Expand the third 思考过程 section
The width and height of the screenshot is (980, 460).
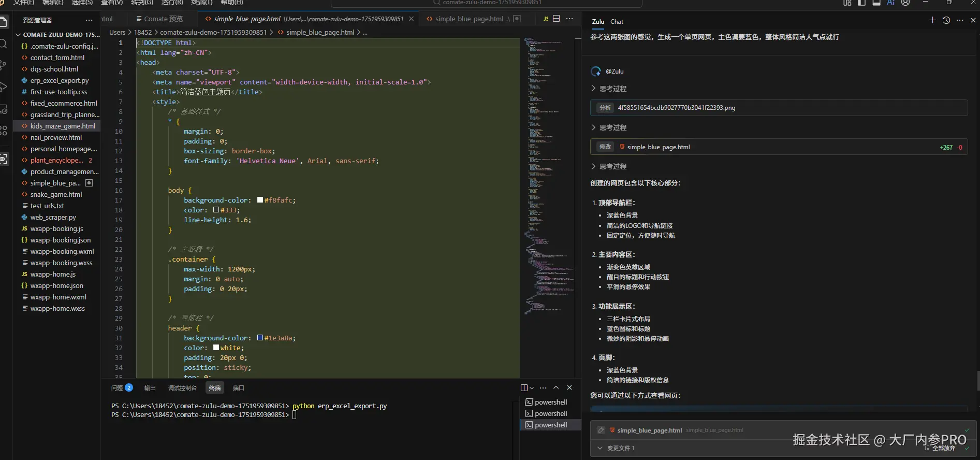point(594,166)
